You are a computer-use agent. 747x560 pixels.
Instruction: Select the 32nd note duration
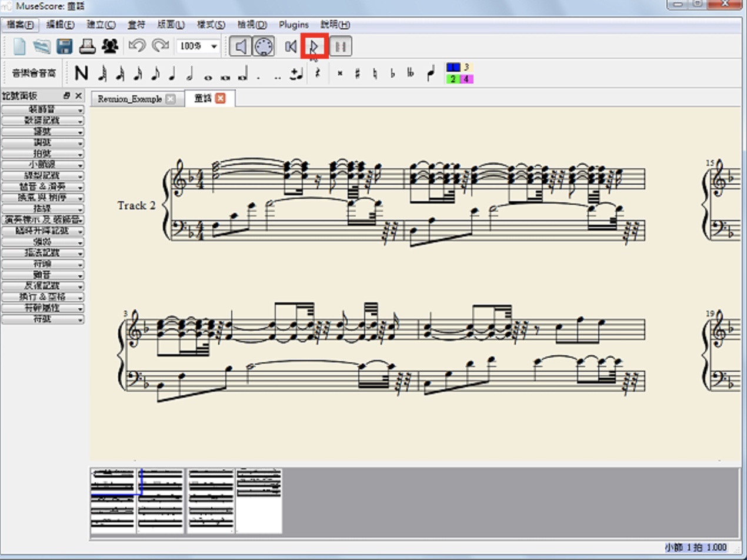pyautogui.click(x=121, y=73)
